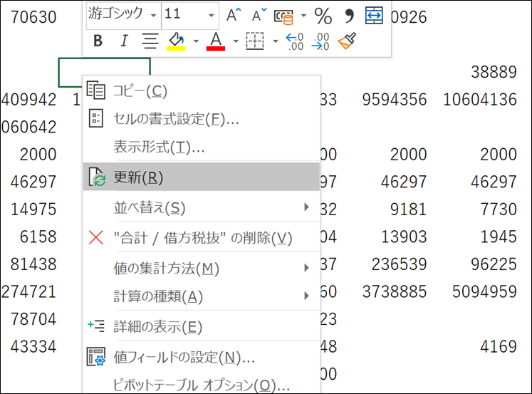Select the cell containing 9594356
Image resolution: width=532 pixels, height=394 pixels.
click(395, 100)
